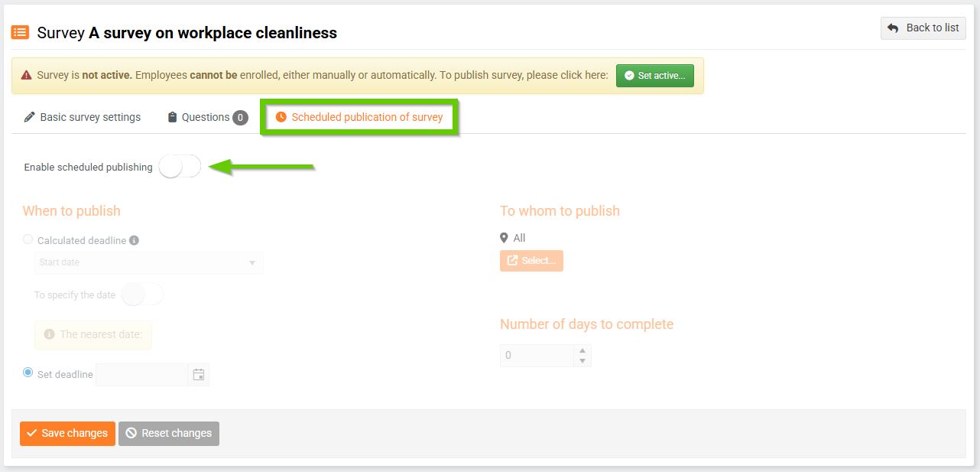Click the Save changes button
980x472 pixels.
(67, 433)
